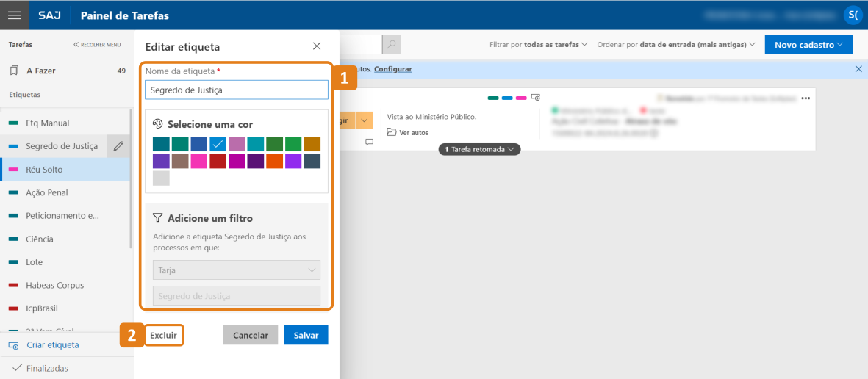The height and width of the screenshot is (379, 868).
Task: Open the Ordenar por data de entrada dropdown
Action: tap(676, 45)
